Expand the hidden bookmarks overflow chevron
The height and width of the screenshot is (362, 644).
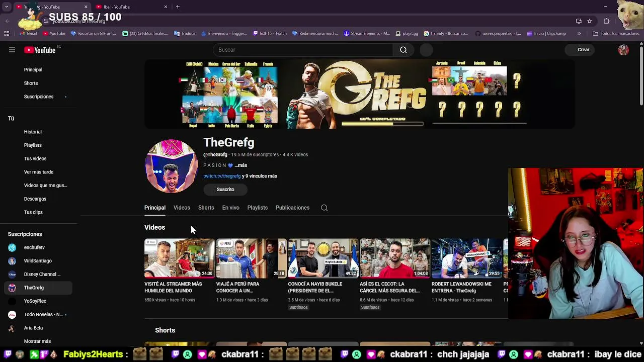(x=579, y=34)
